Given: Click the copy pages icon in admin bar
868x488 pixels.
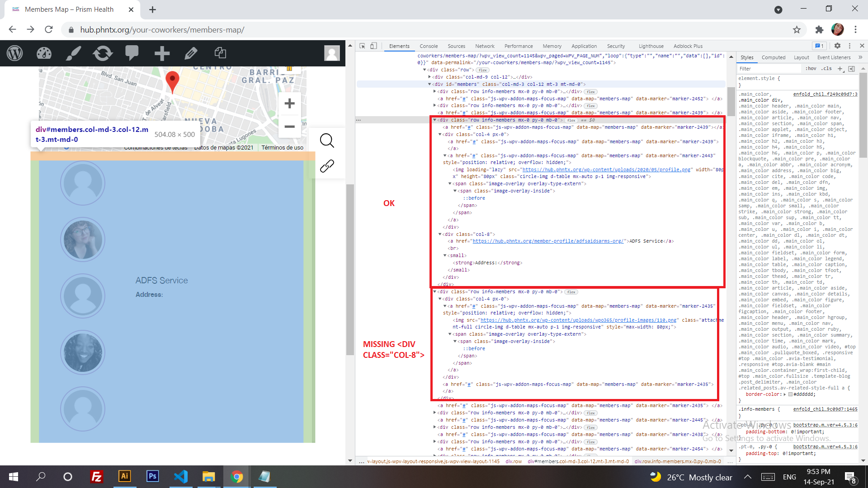Looking at the screenshot, I should click(220, 53).
